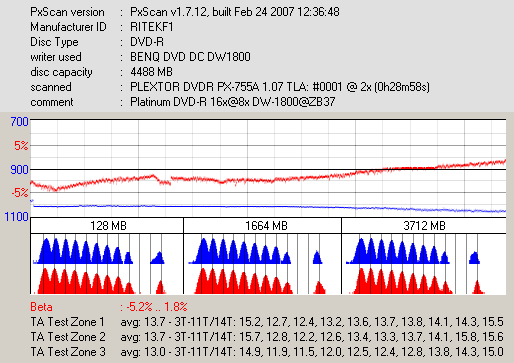This screenshot has width=514, height=363.
Task: Click the 'scanned' label
Action: [51, 87]
